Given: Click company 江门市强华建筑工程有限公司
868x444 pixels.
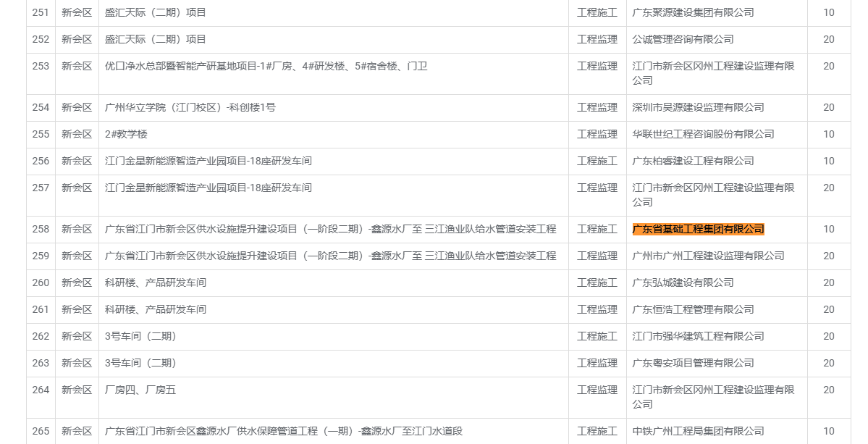Looking at the screenshot, I should coord(698,336).
